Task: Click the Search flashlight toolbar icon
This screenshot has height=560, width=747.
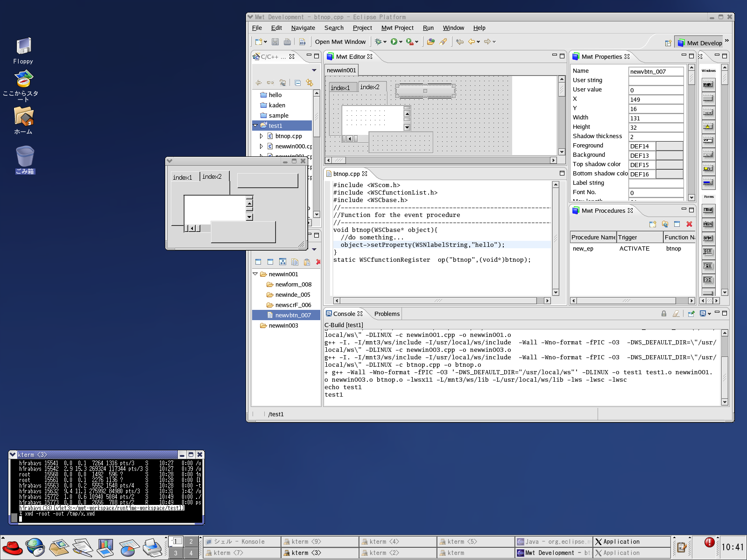Action: [x=443, y=42]
